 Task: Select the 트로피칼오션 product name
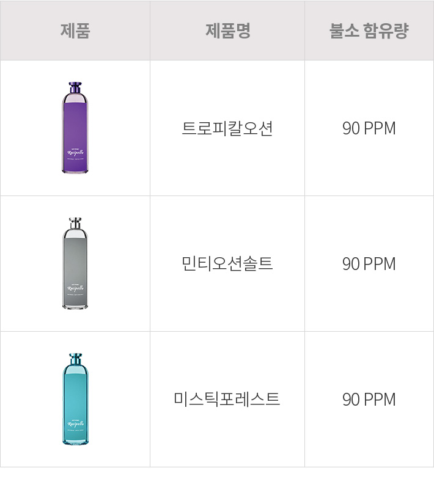[x=227, y=128]
